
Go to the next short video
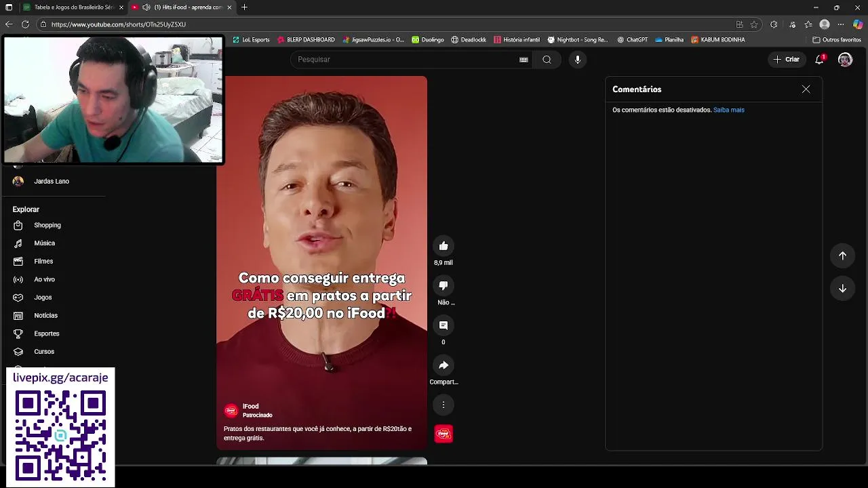(842, 289)
